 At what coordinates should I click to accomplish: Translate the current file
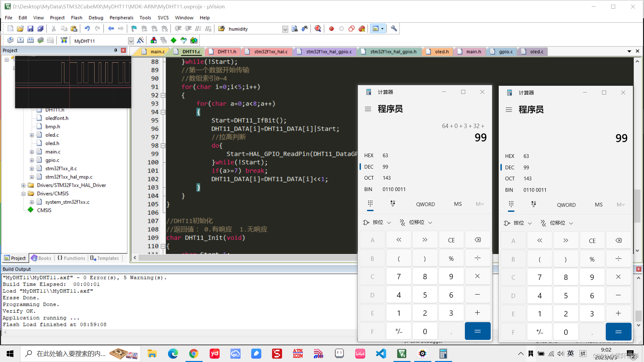click(x=10, y=41)
